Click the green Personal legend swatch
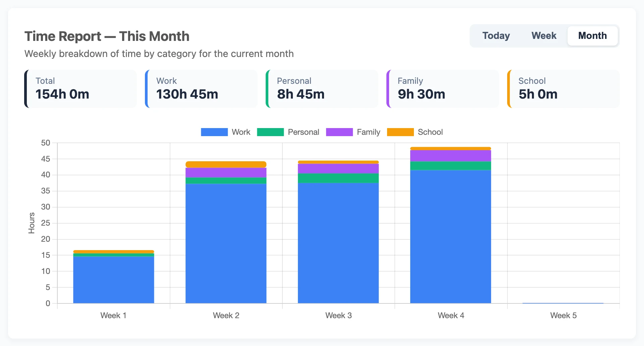Screen dimensions: 644x346 (x=270, y=132)
